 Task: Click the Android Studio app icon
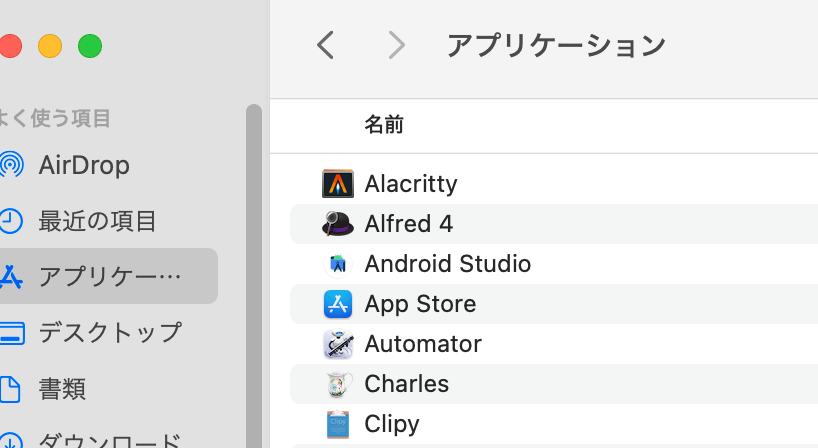[338, 264]
